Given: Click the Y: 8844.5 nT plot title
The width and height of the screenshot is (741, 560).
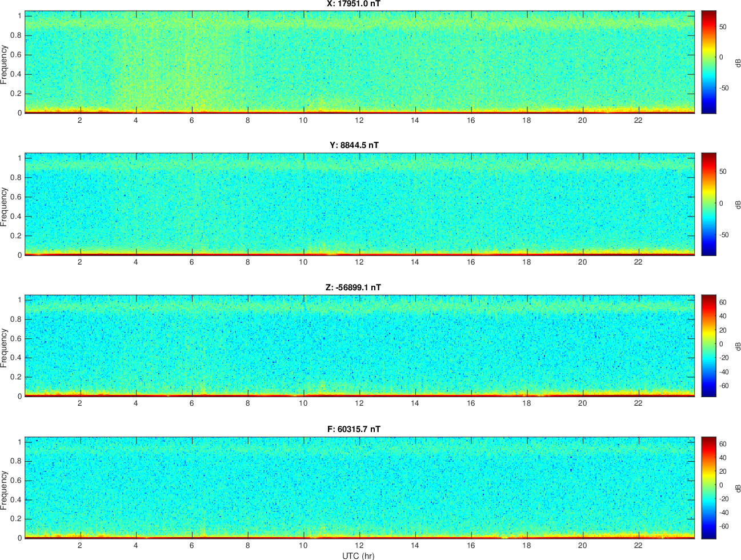Looking at the screenshot, I should pos(354,145).
